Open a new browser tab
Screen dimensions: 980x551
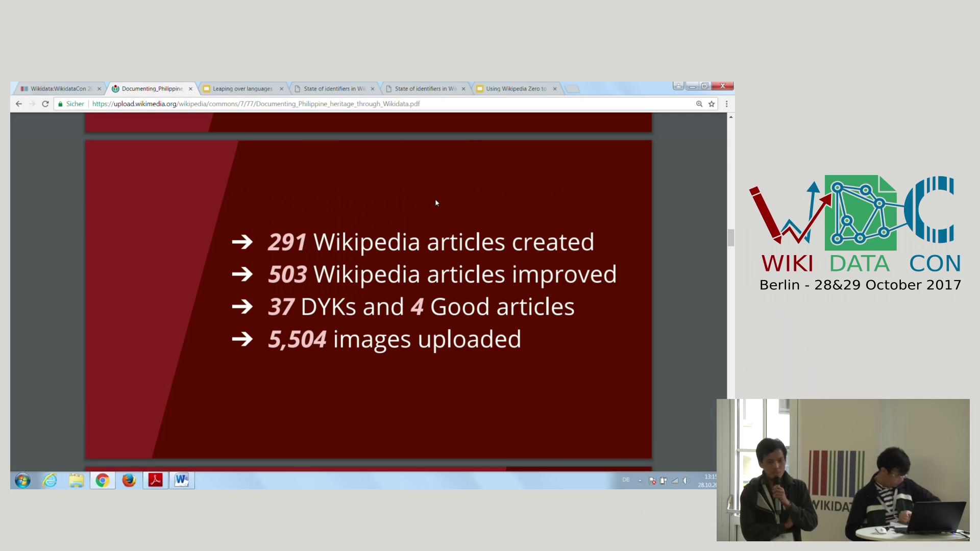pyautogui.click(x=573, y=89)
